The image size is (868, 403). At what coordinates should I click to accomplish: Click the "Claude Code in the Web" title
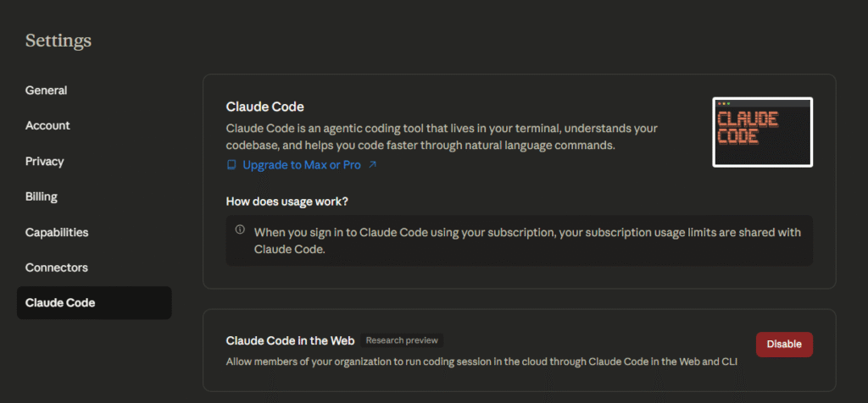pos(290,340)
